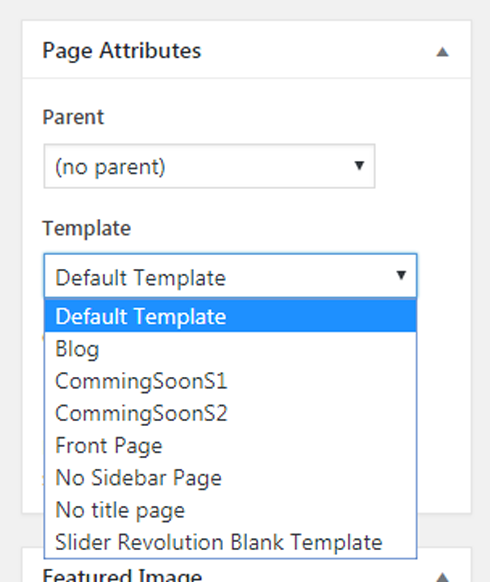
Task: Select the Front Page template
Action: click(231, 445)
